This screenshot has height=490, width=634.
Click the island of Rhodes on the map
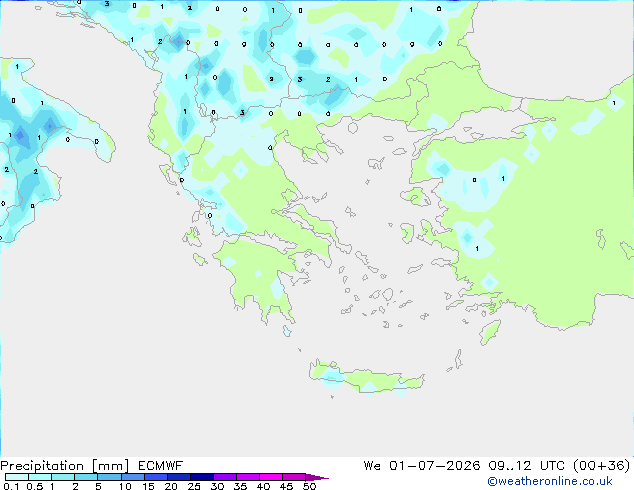click(490, 332)
